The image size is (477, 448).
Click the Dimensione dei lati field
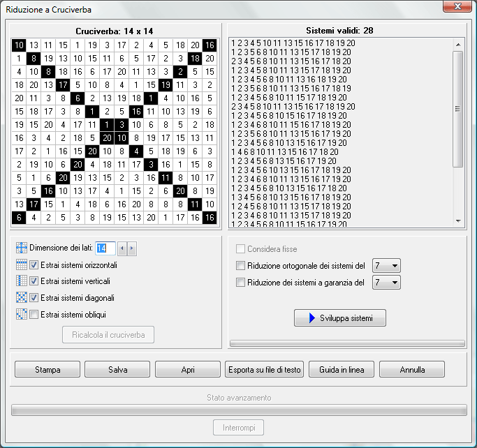click(105, 248)
